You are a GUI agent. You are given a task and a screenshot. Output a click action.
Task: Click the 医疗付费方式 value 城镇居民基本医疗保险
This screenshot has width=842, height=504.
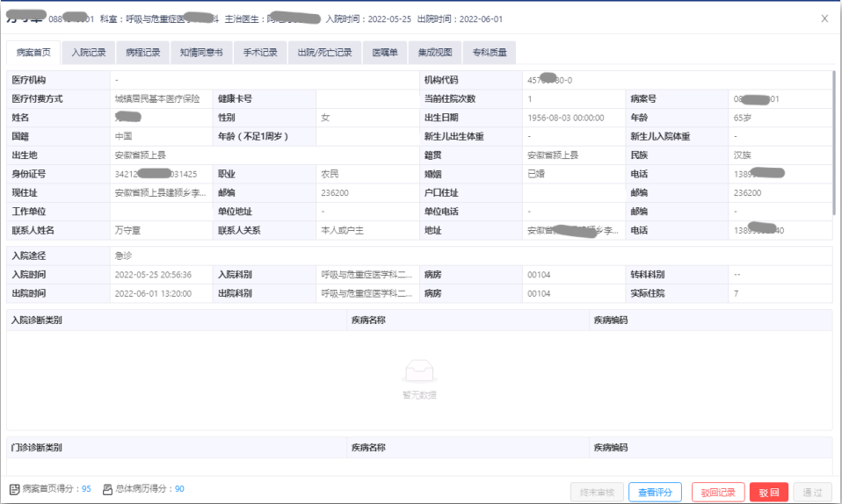coord(157,98)
